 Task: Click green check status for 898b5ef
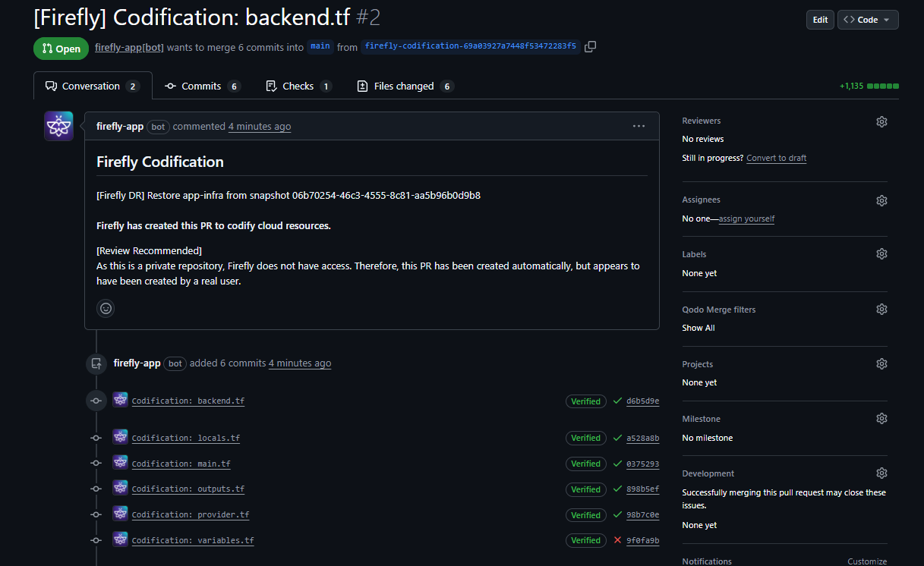click(x=617, y=489)
